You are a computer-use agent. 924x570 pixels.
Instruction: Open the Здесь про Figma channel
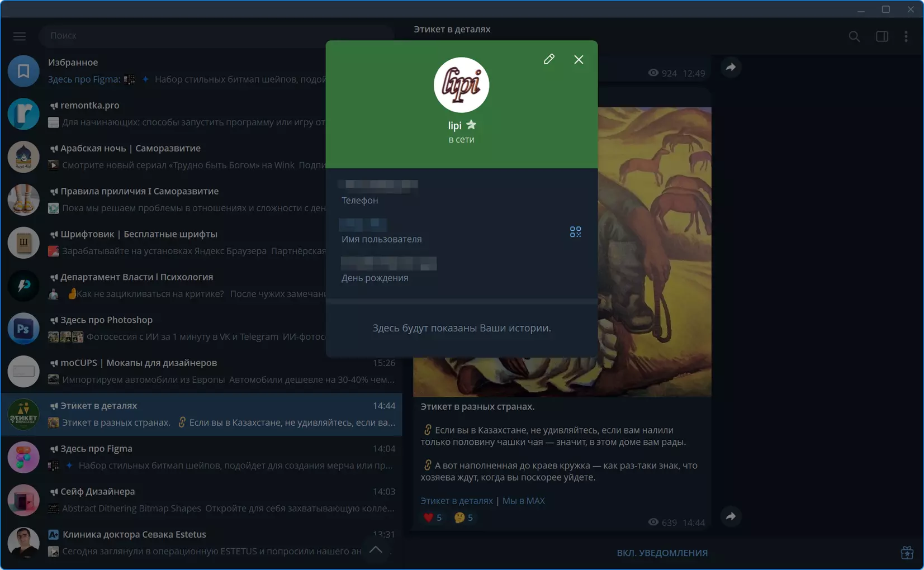point(201,457)
